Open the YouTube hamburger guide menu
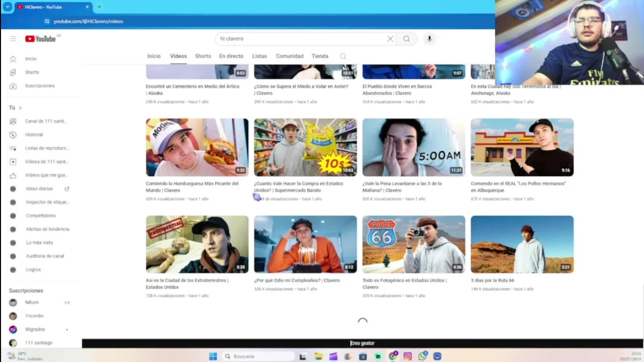 [13, 39]
